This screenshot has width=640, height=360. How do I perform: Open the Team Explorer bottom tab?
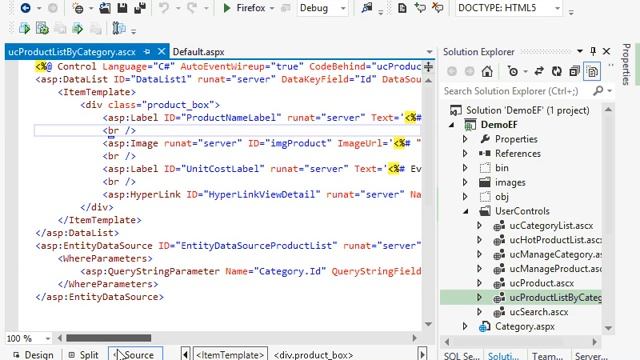tap(547, 356)
